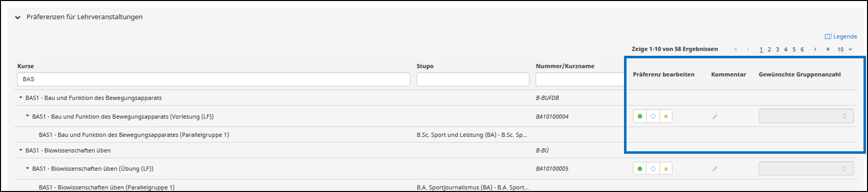868x192 pixels.
Task: Go to results page 6
Action: tap(802, 49)
